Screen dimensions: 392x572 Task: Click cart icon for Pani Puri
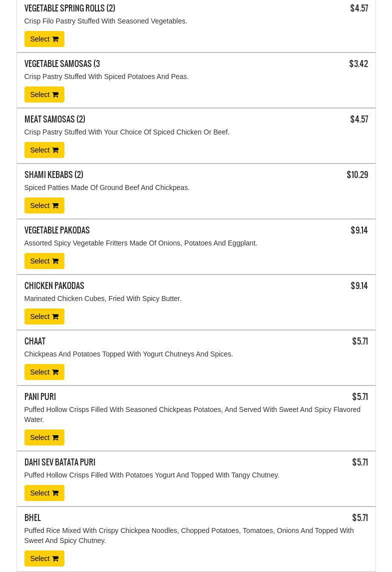(x=55, y=437)
